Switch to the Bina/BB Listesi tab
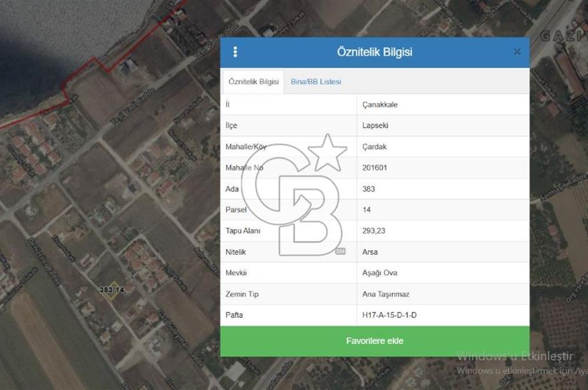Image resolution: width=588 pixels, height=390 pixels. [316, 82]
